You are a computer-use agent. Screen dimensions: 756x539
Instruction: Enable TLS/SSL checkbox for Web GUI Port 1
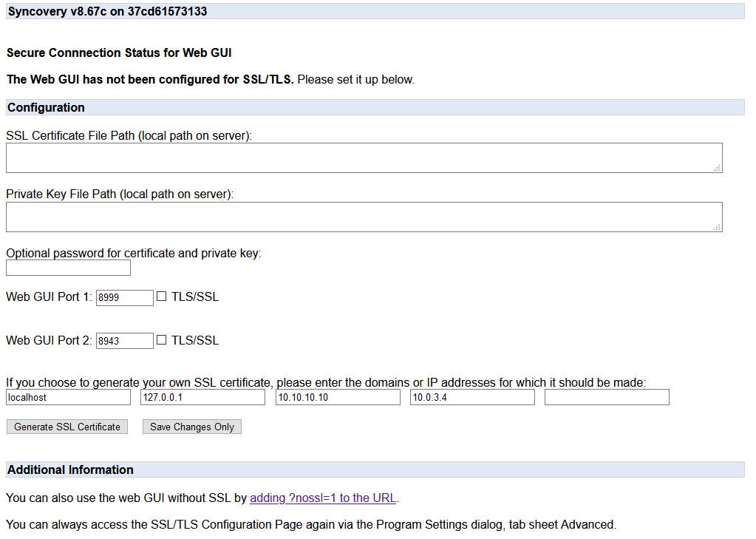[x=162, y=297]
